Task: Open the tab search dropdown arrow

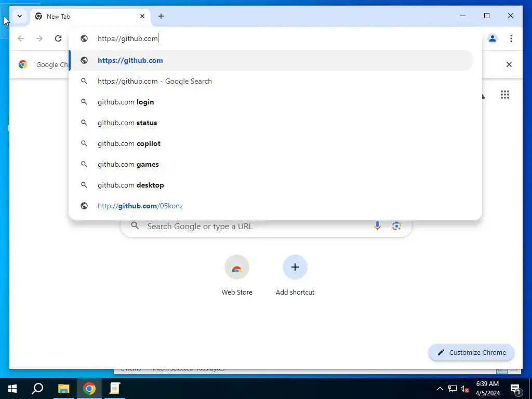Action: 20,16
